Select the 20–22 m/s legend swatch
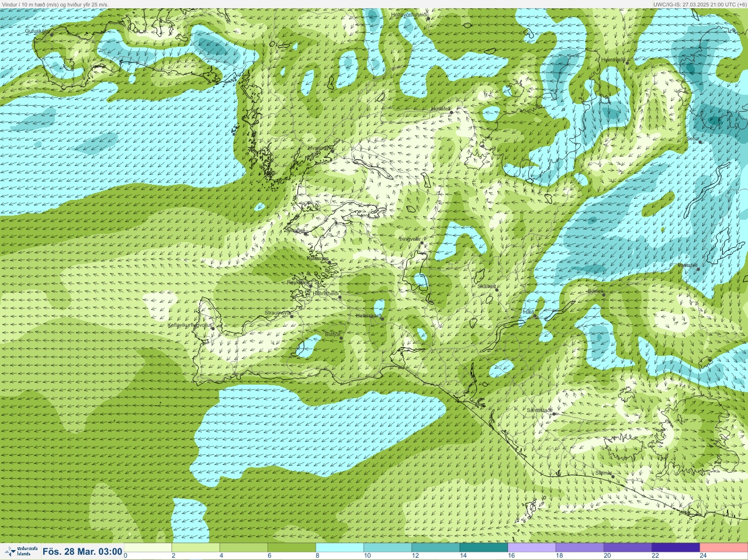748x560 pixels. 628,548
